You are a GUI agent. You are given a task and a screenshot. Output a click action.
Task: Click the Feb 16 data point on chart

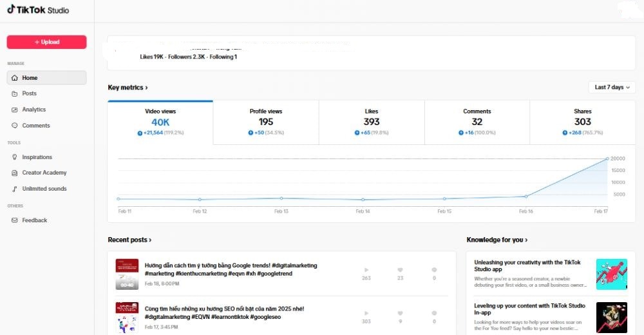point(526,196)
